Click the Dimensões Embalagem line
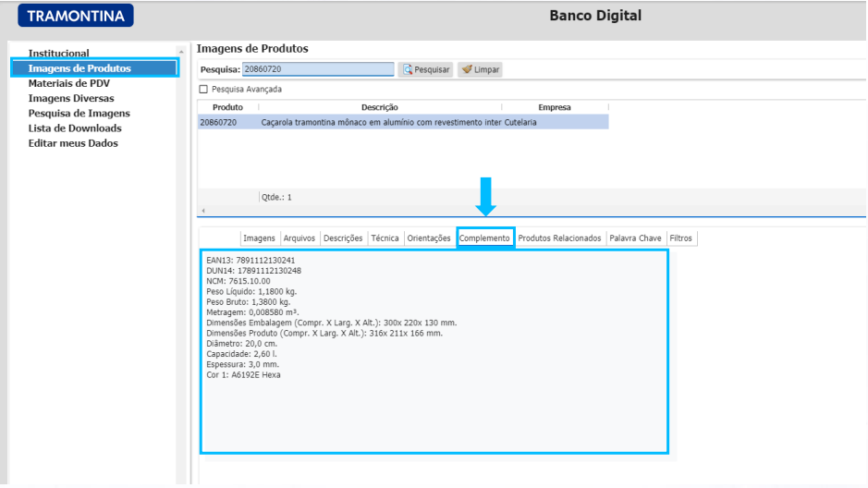Screen dimensions: 868x488 click(332, 323)
